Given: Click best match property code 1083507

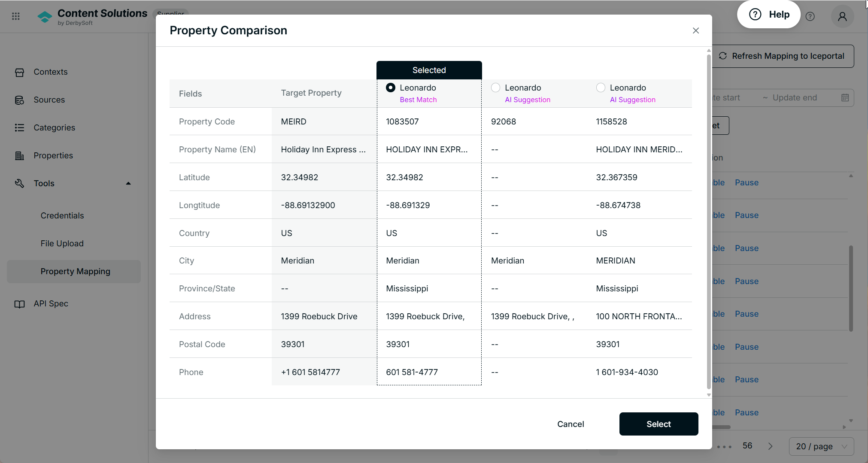Looking at the screenshot, I should pyautogui.click(x=402, y=122).
